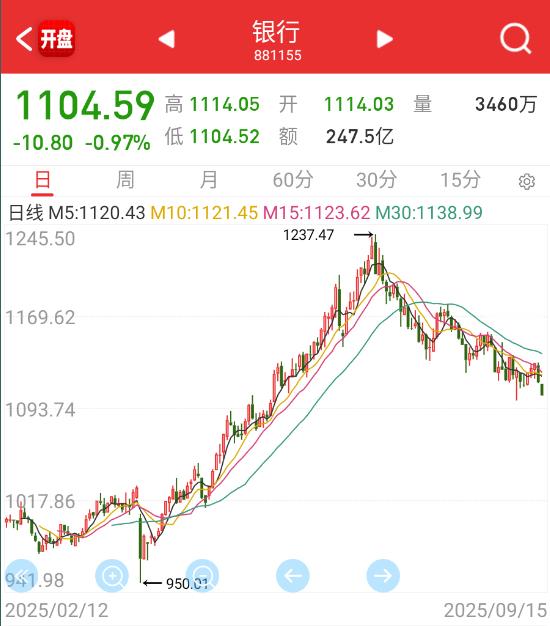The image size is (550, 626).
Task: Go to previous sector with left triangle
Action: coord(166,39)
